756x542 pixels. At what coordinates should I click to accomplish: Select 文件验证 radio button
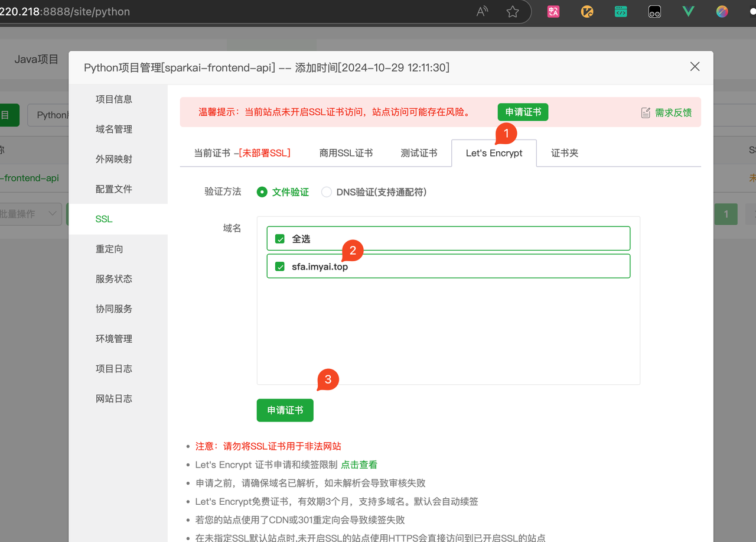[x=262, y=192]
